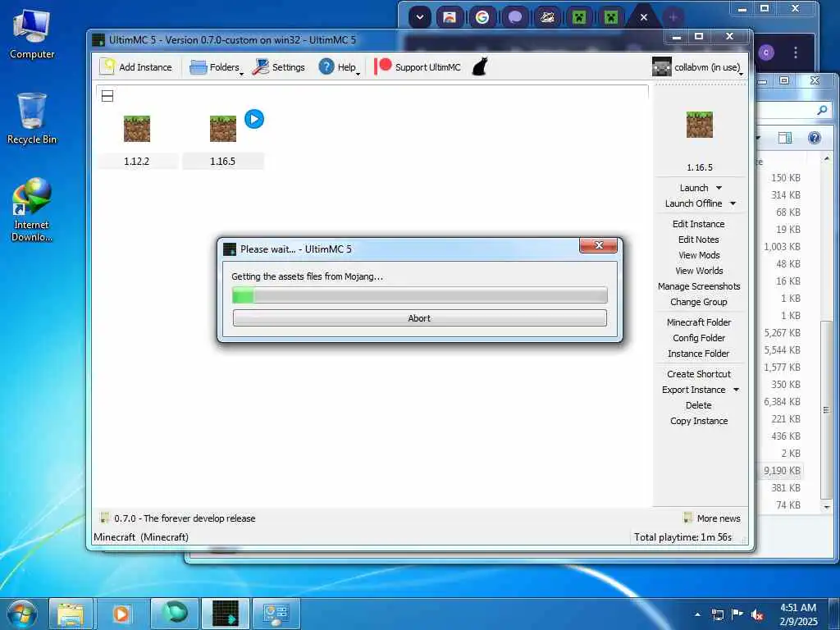Click the browser tab list dropdown arrow
The width and height of the screenshot is (840, 630).
click(420, 17)
